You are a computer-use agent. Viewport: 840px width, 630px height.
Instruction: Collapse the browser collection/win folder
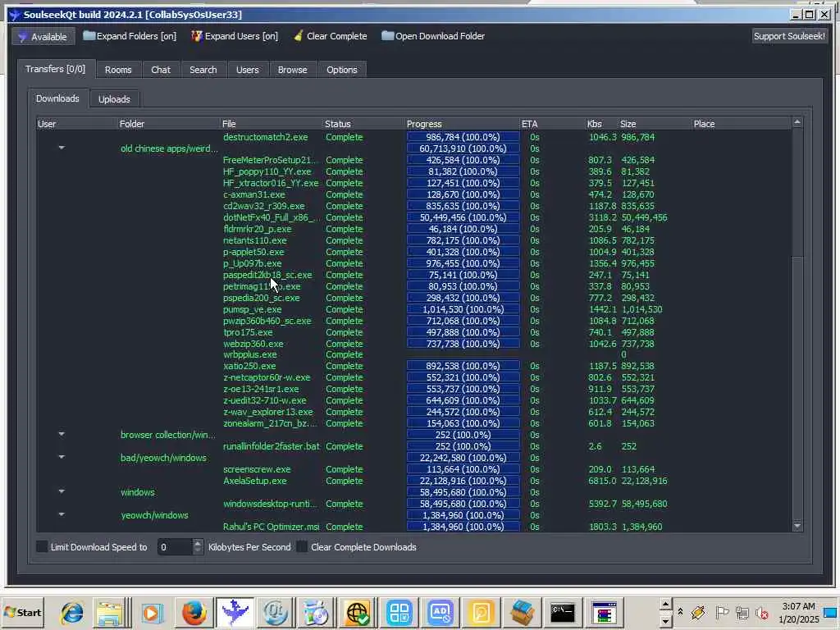coord(62,434)
